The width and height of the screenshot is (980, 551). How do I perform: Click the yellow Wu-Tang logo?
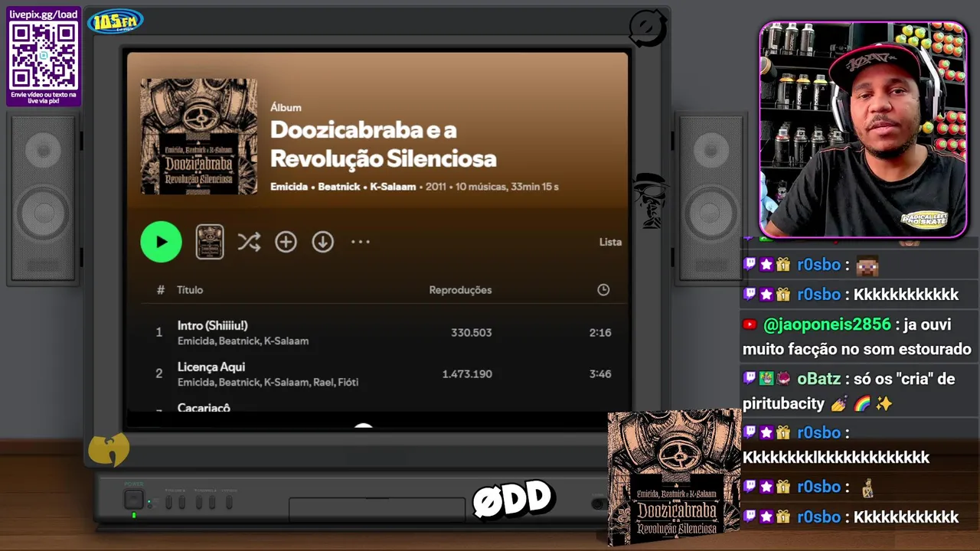[109, 450]
